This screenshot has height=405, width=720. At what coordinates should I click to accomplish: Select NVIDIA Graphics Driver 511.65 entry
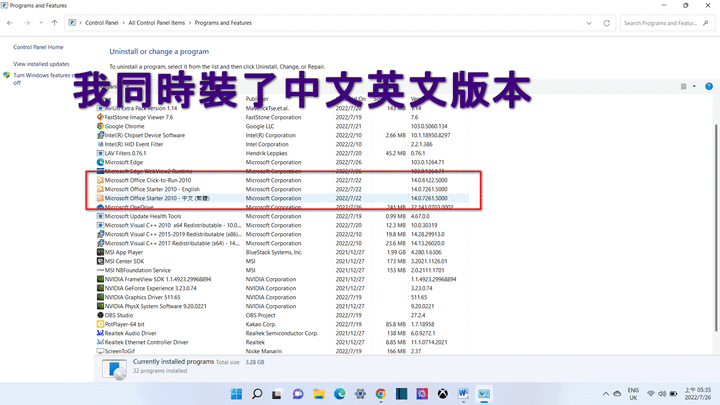pos(281,297)
